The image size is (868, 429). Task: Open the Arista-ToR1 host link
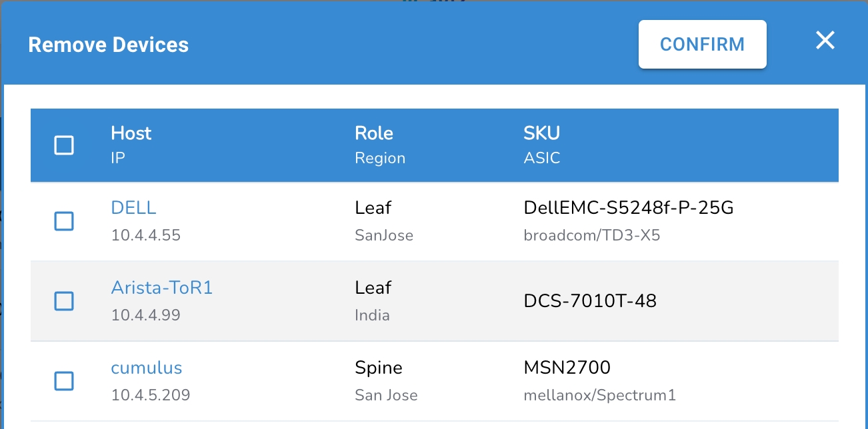click(x=161, y=288)
